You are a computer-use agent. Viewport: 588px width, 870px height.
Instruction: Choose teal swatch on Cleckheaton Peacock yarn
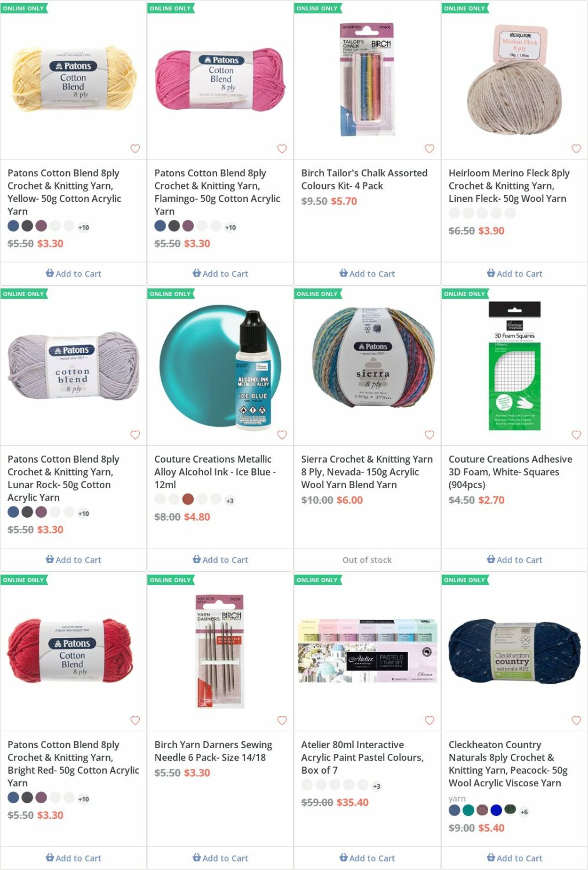pyautogui.click(x=468, y=810)
